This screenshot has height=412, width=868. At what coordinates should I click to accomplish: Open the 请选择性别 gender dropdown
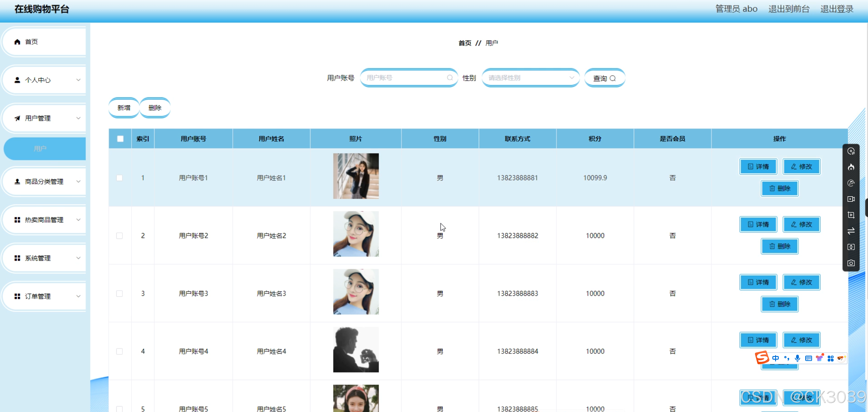pos(530,78)
